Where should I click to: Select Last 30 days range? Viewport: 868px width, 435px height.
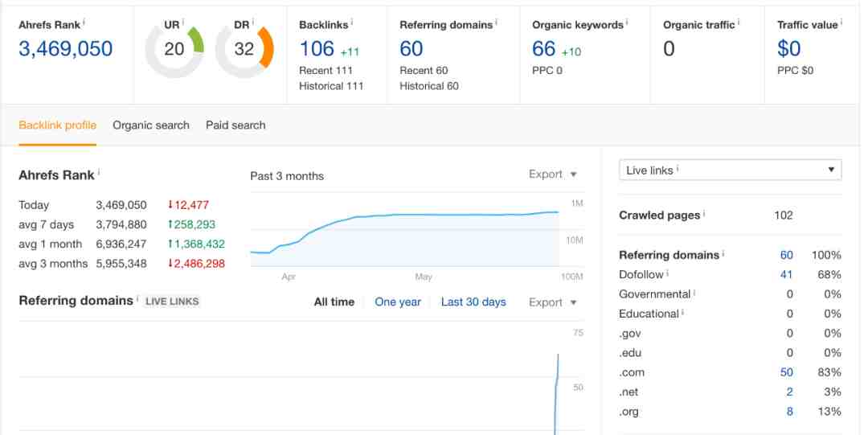pos(473,302)
